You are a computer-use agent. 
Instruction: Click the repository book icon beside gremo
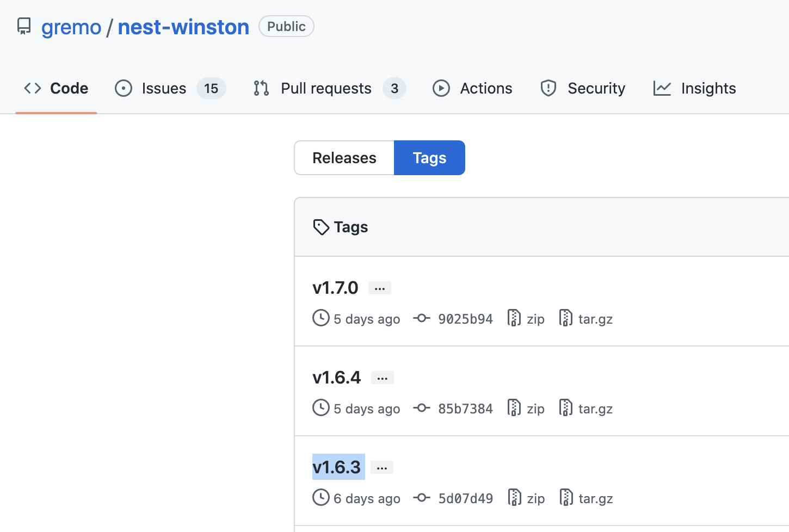pos(24,27)
